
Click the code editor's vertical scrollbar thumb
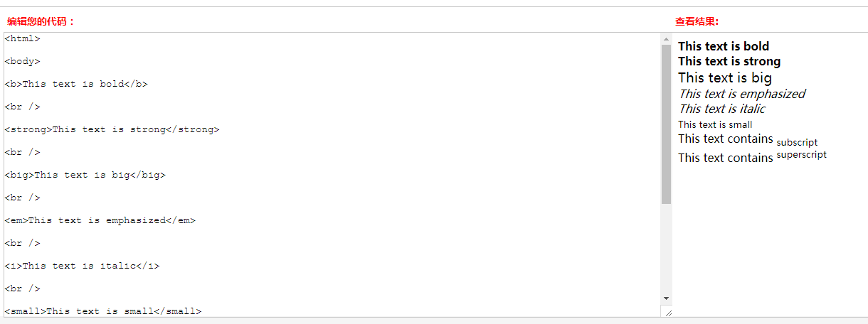[x=667, y=124]
